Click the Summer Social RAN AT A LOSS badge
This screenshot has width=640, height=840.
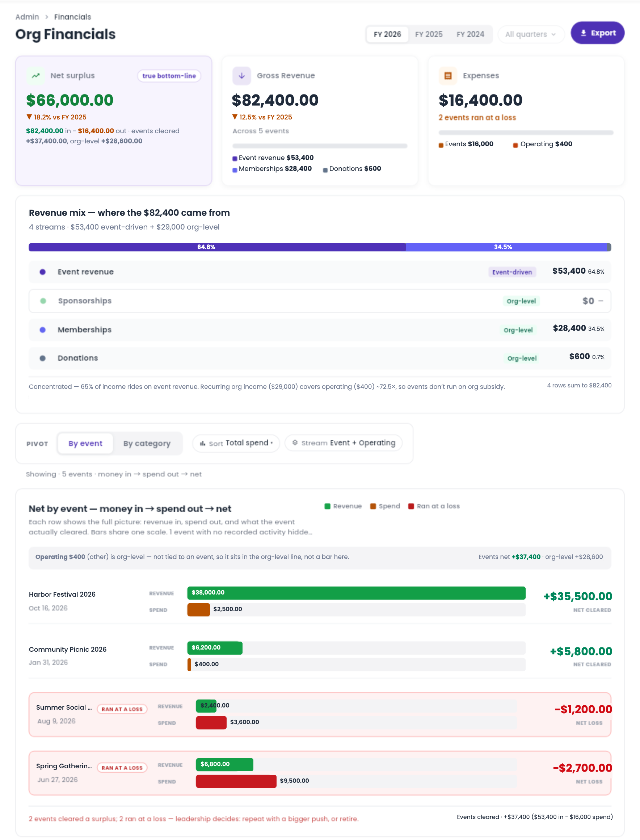coord(122,709)
